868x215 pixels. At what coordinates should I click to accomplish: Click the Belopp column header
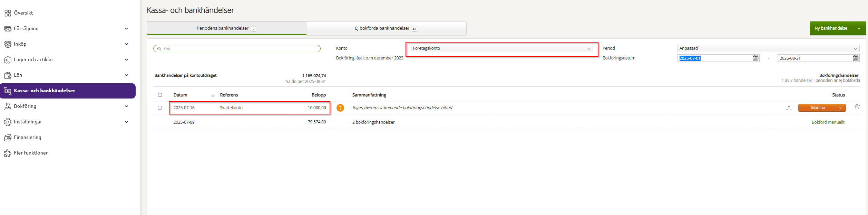[319, 95]
